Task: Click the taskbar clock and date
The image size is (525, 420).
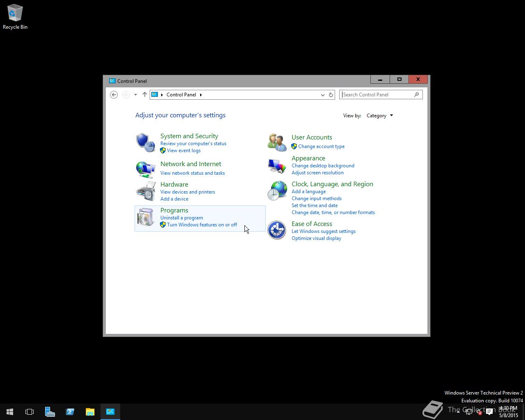Action: [x=509, y=412]
